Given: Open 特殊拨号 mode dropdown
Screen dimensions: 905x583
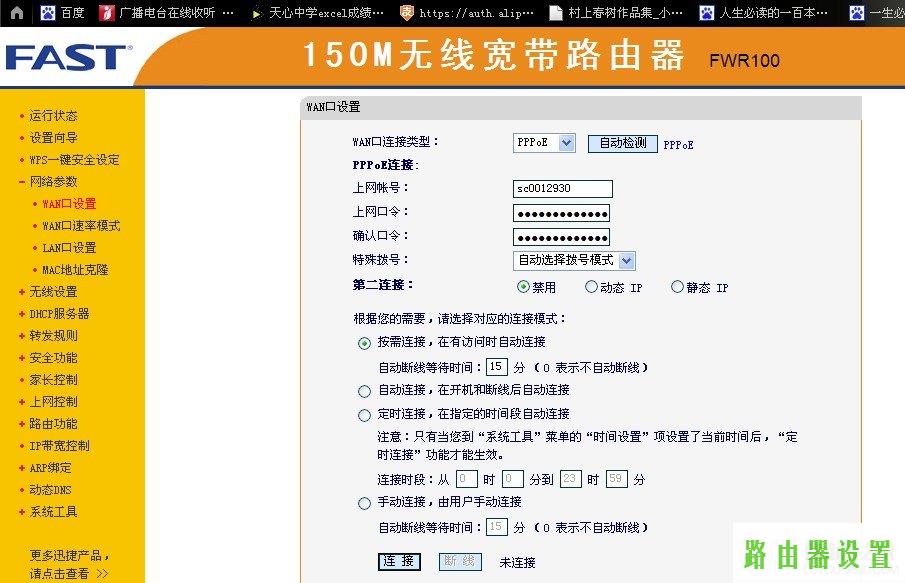Looking at the screenshot, I should (x=574, y=261).
